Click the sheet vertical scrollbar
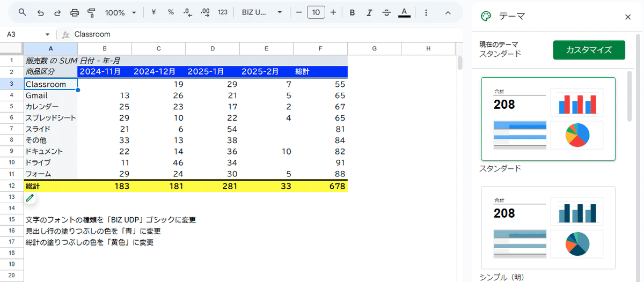The width and height of the screenshot is (644, 282). point(459,63)
